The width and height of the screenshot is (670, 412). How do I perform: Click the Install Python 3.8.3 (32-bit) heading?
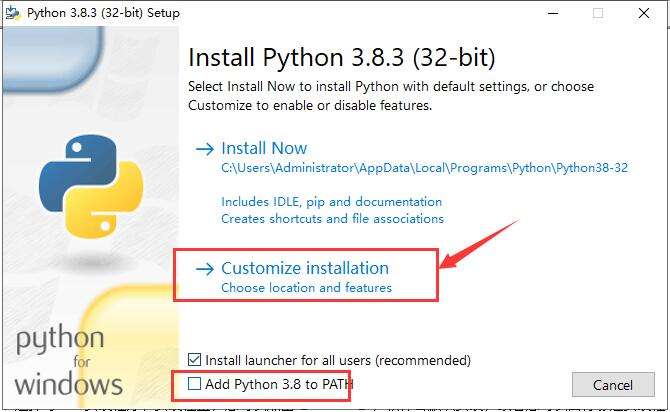341,56
